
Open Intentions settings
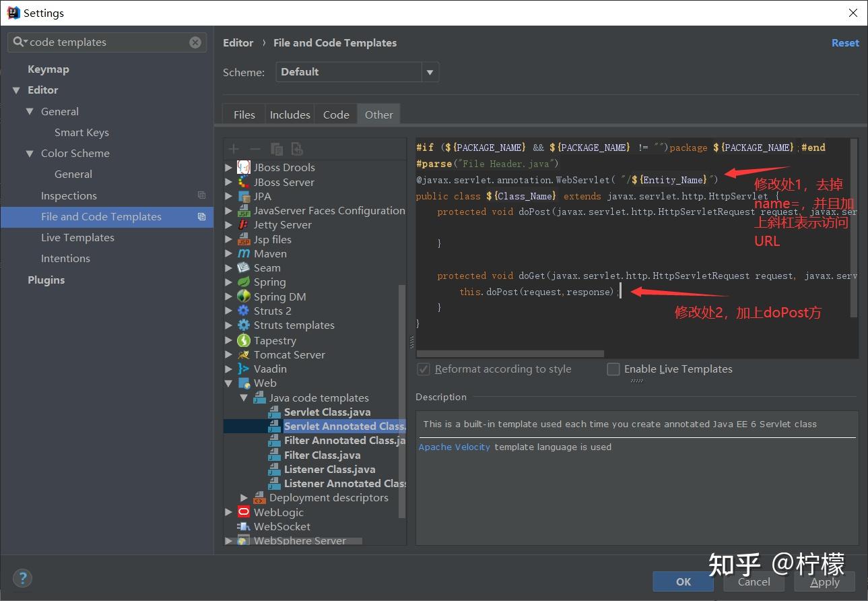pos(65,259)
